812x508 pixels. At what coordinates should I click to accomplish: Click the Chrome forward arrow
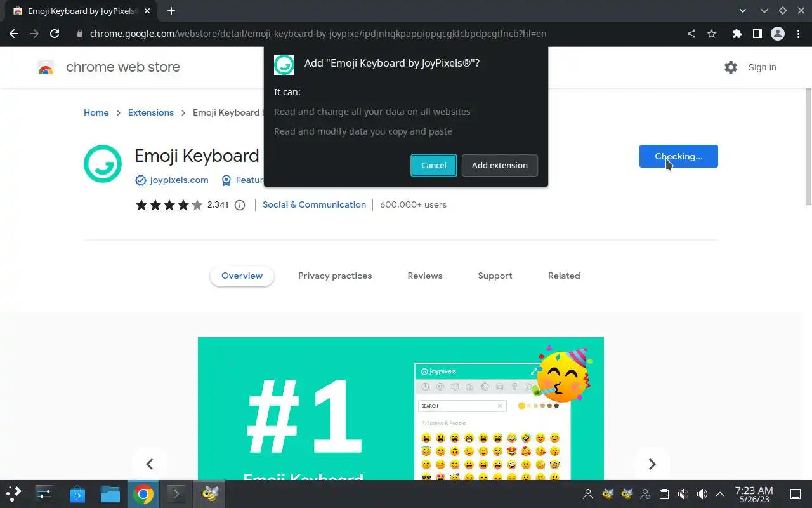click(x=34, y=34)
